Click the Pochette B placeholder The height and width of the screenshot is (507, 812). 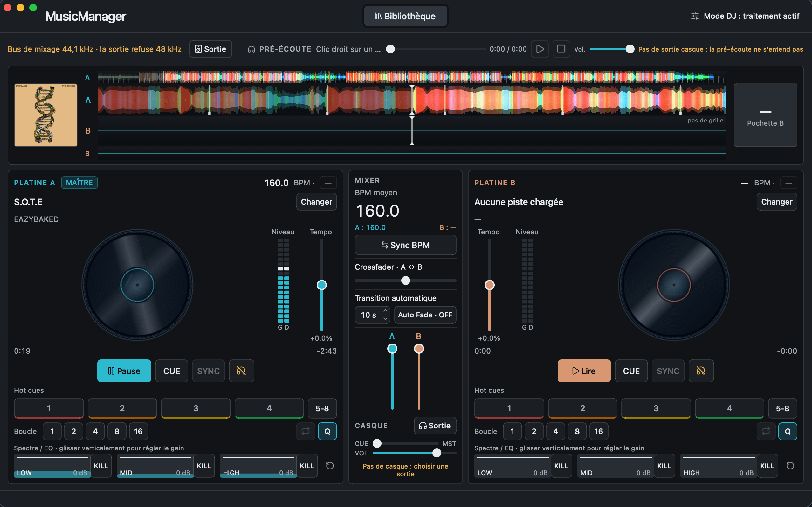pos(765,115)
